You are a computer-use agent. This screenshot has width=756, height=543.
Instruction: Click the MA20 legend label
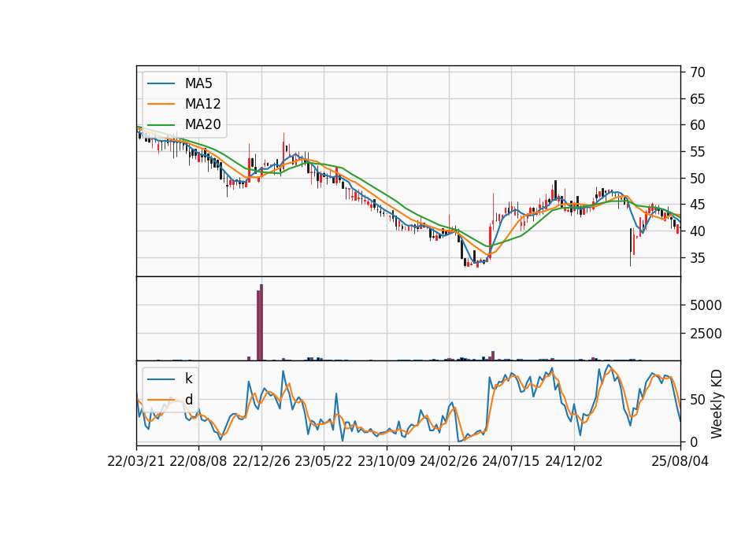(x=202, y=124)
